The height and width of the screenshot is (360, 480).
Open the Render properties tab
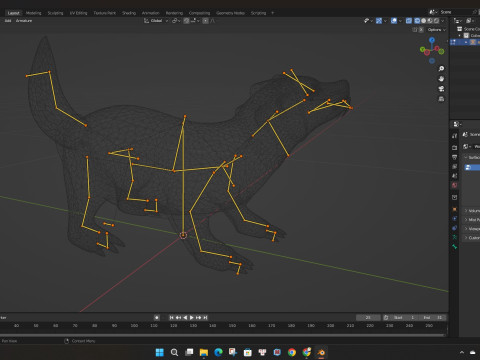(455, 147)
